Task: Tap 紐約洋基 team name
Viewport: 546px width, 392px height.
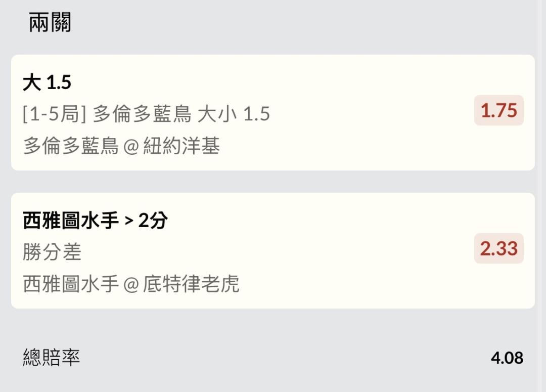Action: click(181, 147)
